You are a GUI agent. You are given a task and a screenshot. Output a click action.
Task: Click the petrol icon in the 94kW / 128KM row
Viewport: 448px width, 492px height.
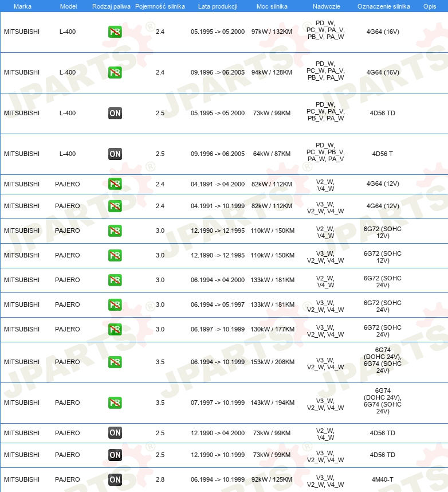[115, 72]
